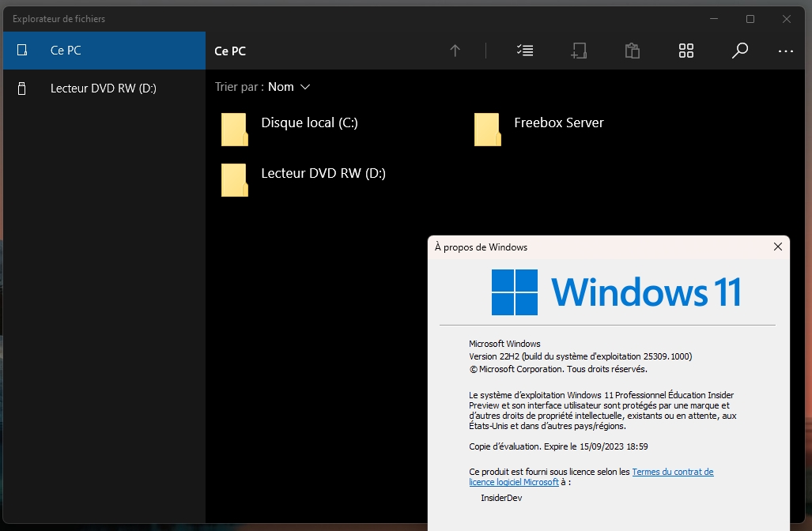Open the Termes du contrat de licence link
The image size is (812, 531).
point(672,472)
